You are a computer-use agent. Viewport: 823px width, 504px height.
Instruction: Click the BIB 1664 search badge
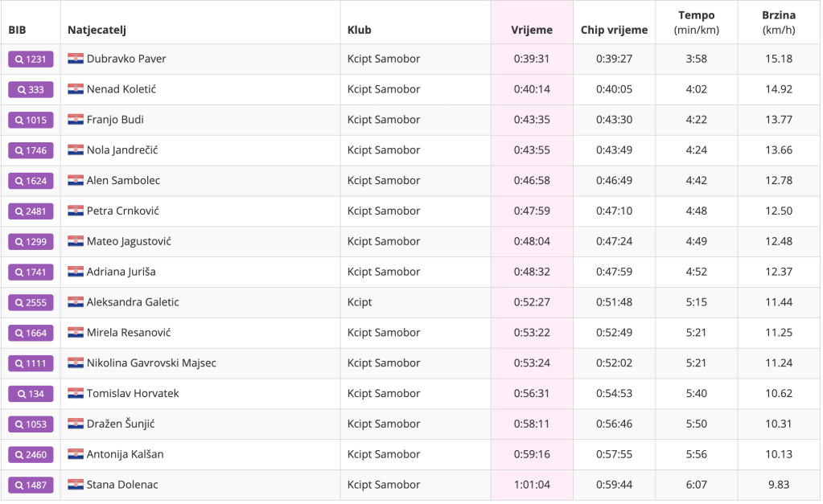pos(31,334)
